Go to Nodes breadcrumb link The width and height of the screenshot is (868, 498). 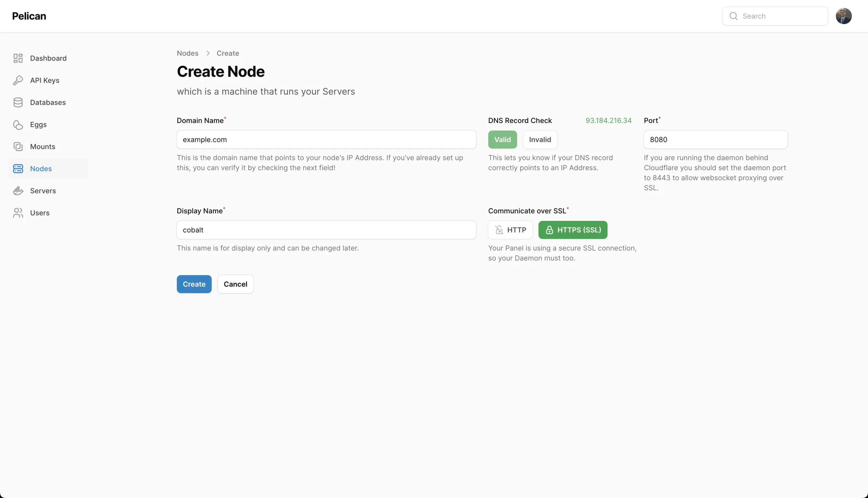tap(188, 54)
